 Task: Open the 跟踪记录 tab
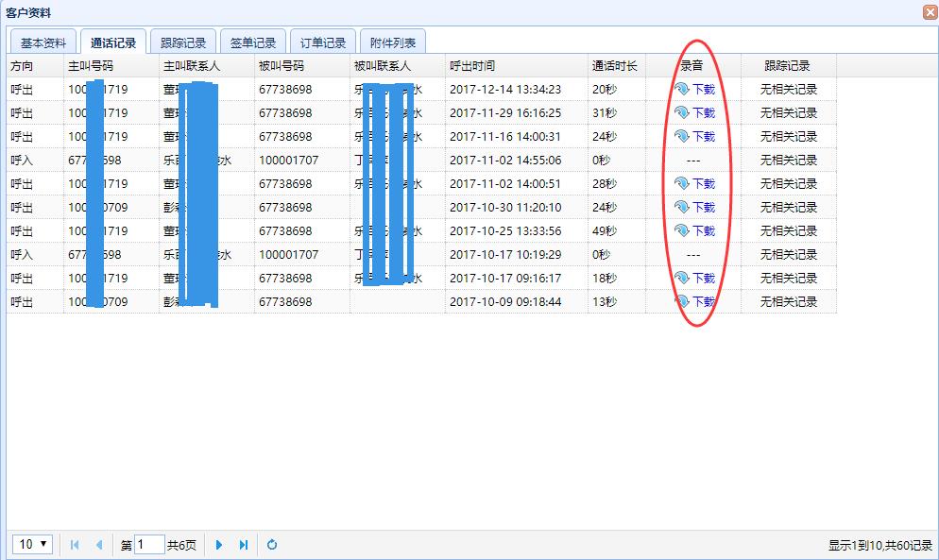tap(183, 41)
